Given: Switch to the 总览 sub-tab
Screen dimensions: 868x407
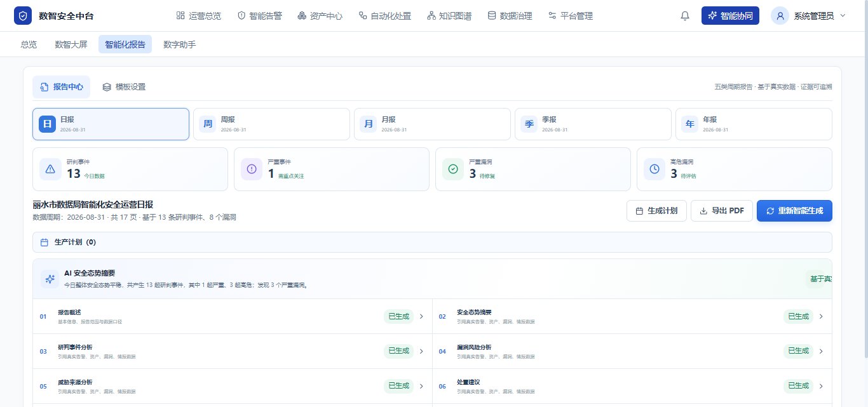Looking at the screenshot, I should tap(29, 44).
